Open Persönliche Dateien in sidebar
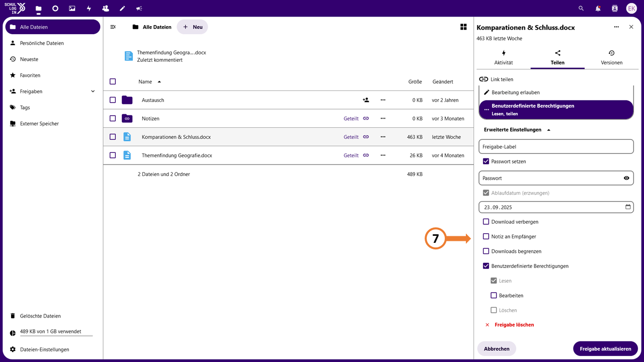Image resolution: width=644 pixels, height=362 pixels. point(53,43)
